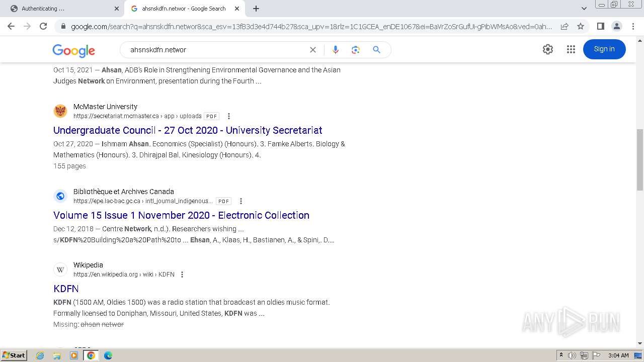Bookmark this page with star icon
This screenshot has height=362, width=644.
point(581,26)
